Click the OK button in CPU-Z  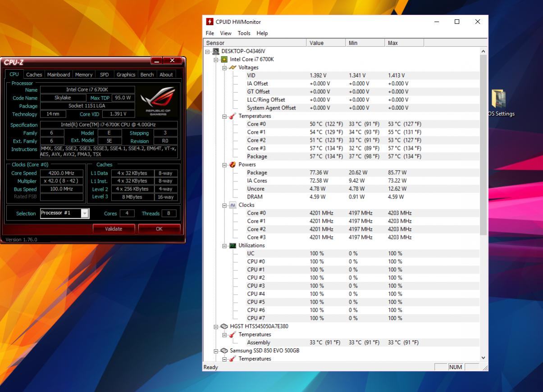pos(159,229)
